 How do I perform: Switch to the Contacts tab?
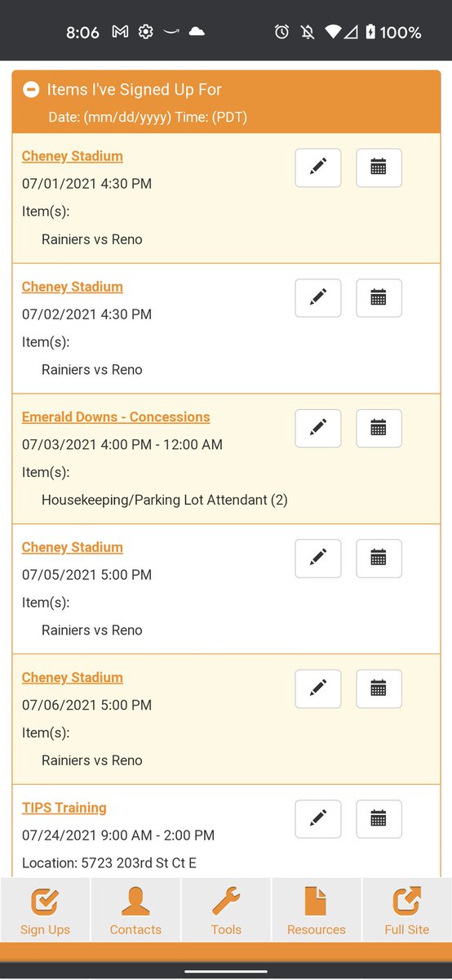point(135,910)
